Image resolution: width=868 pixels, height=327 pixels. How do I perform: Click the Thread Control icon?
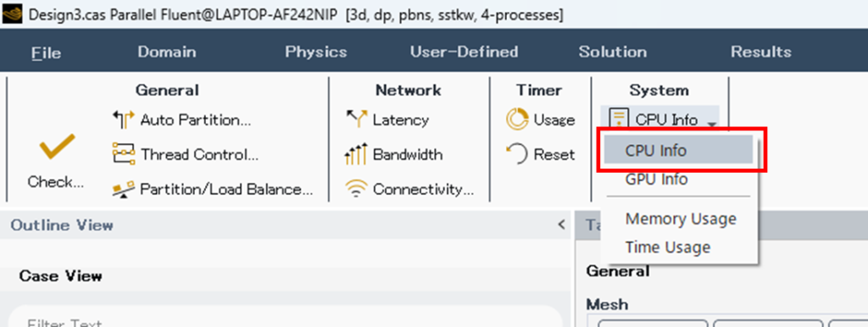point(124,154)
